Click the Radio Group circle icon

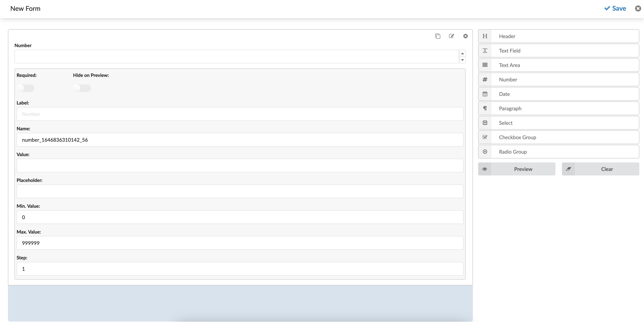coord(485,152)
